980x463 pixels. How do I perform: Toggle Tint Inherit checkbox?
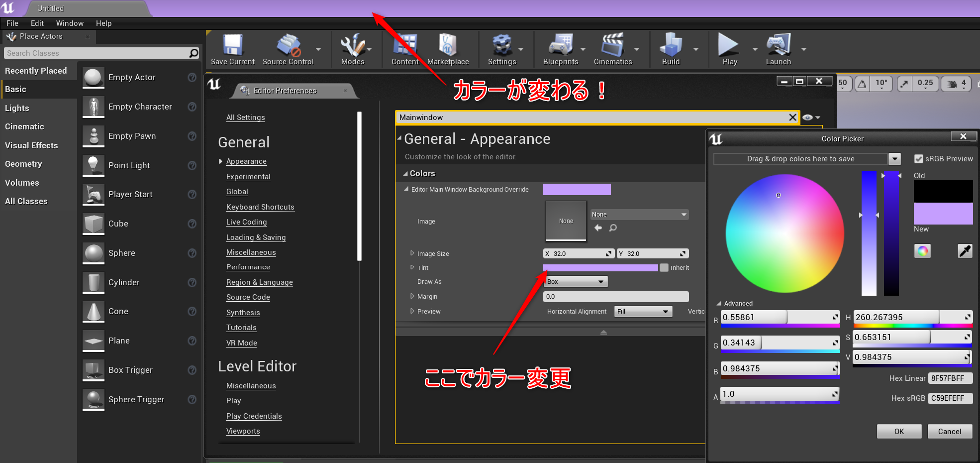[664, 268]
